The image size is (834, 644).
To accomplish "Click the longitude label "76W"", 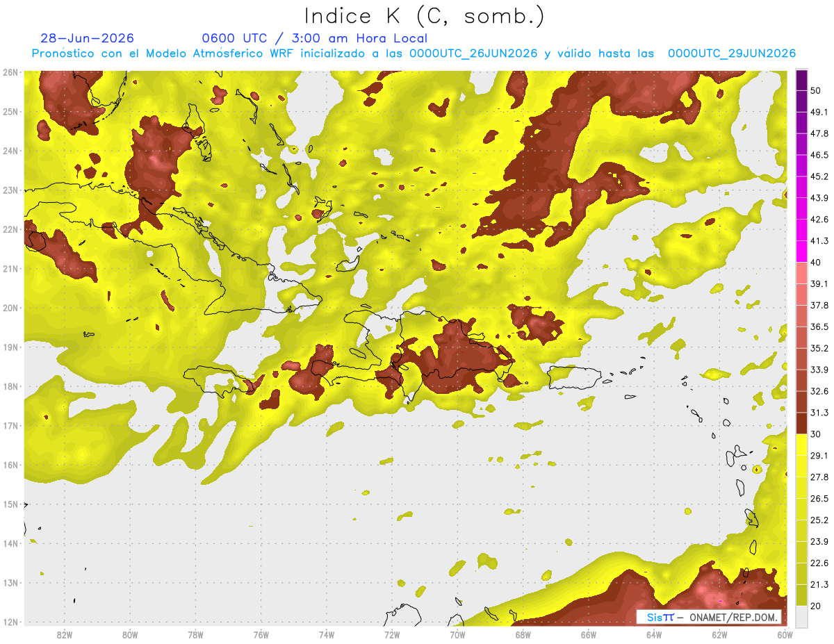I will pyautogui.click(x=261, y=634).
